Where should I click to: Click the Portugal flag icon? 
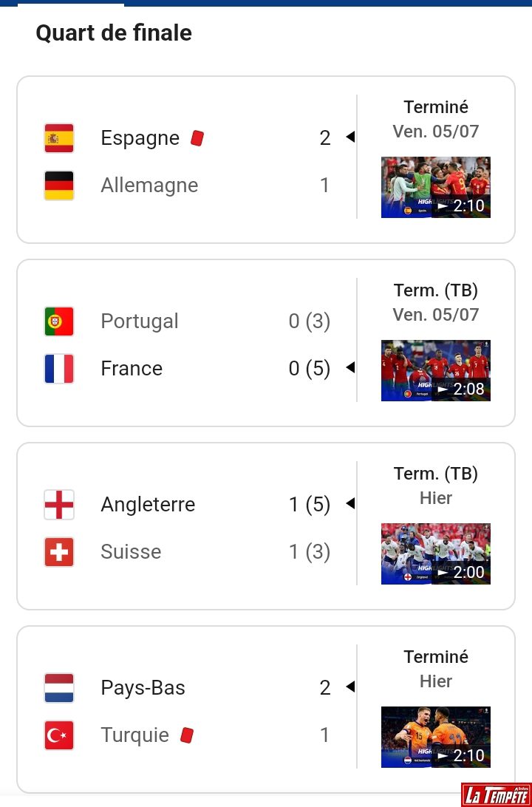tap(59, 321)
